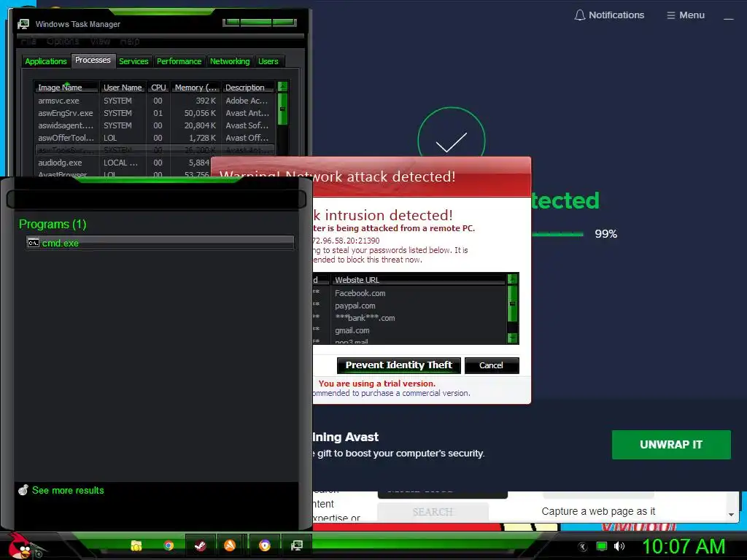Select ***bank***.com list entry
Screen dimensions: 747x560
coord(365,318)
